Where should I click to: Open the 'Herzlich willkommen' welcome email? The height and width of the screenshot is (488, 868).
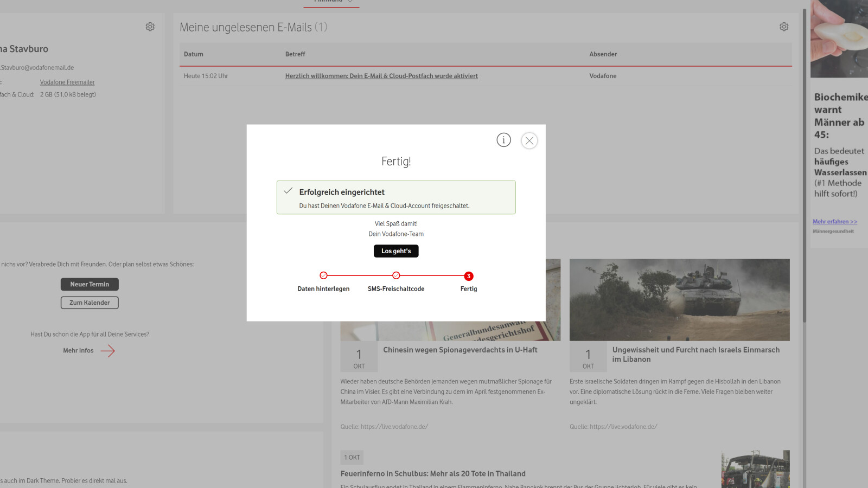(381, 76)
